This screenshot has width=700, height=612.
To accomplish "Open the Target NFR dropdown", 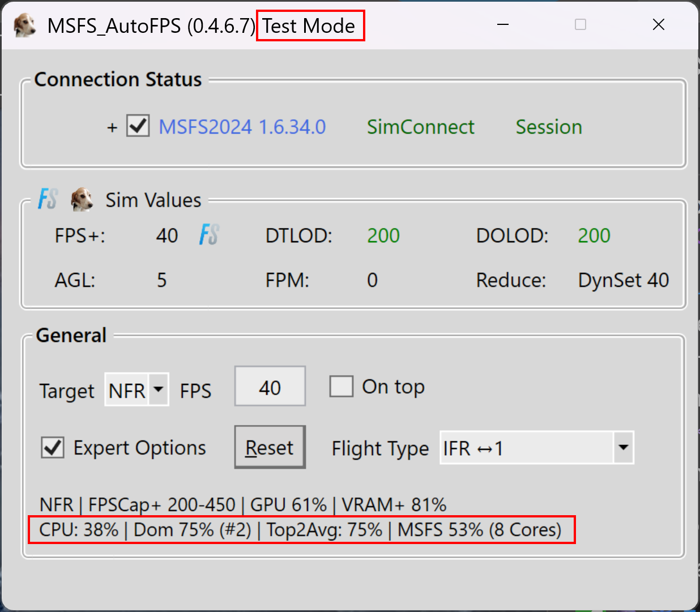I will 136,390.
